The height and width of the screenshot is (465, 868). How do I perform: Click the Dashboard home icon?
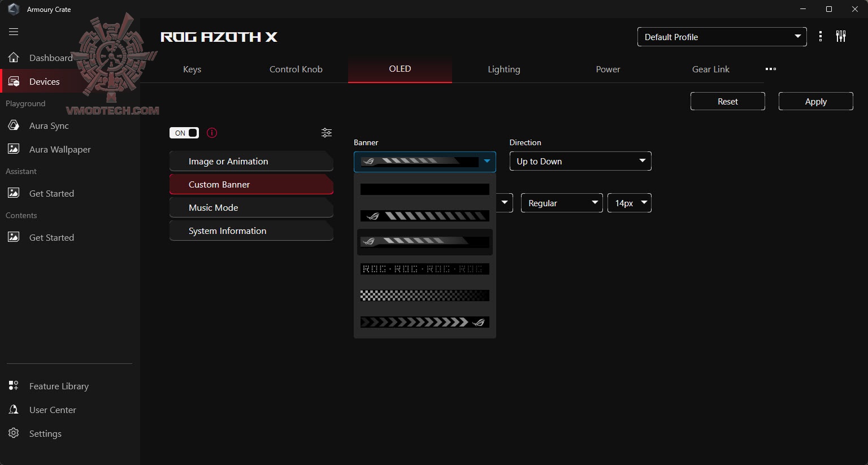click(x=14, y=58)
